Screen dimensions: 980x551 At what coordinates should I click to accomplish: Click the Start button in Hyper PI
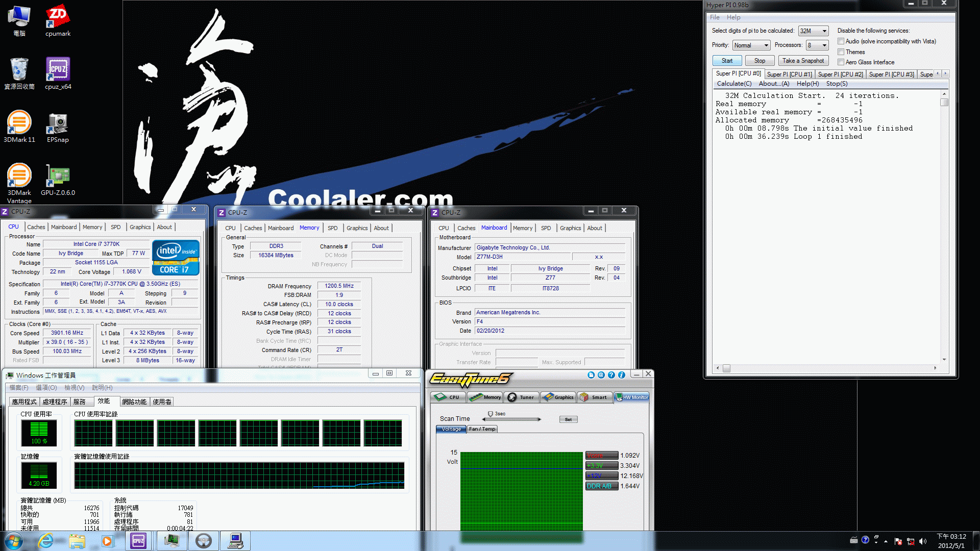coord(727,61)
